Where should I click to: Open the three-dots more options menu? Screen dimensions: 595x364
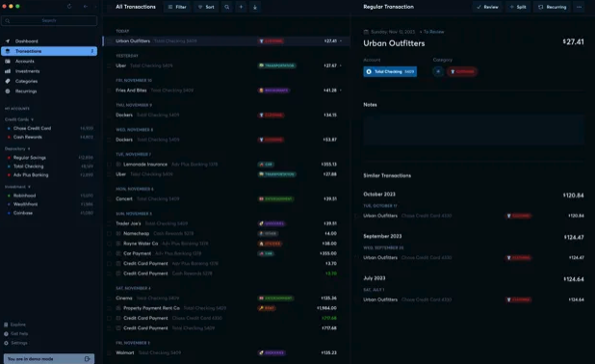[x=579, y=7]
